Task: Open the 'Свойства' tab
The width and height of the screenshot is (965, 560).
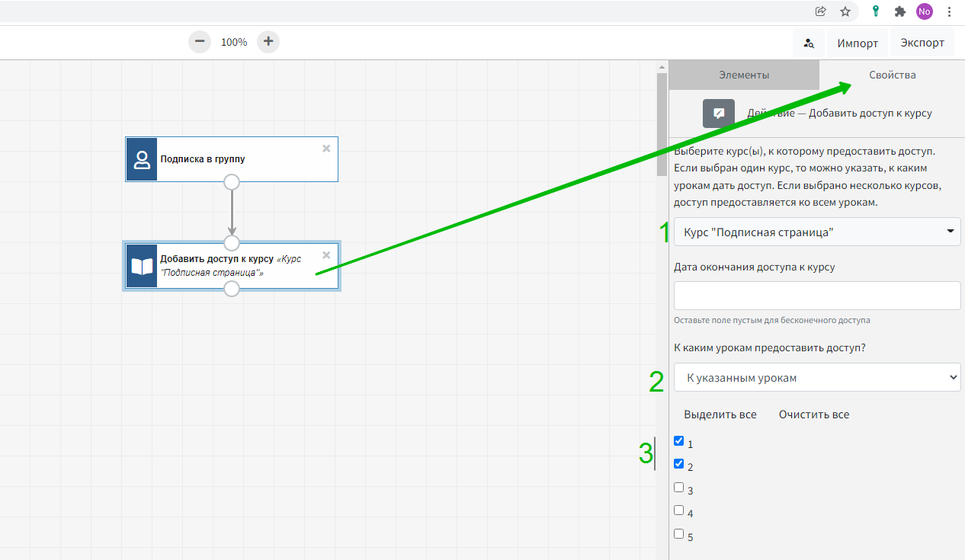Action: (x=892, y=75)
